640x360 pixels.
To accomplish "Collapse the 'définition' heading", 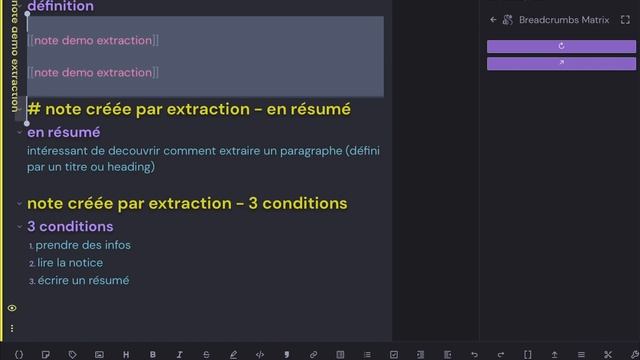I will coord(19,6).
